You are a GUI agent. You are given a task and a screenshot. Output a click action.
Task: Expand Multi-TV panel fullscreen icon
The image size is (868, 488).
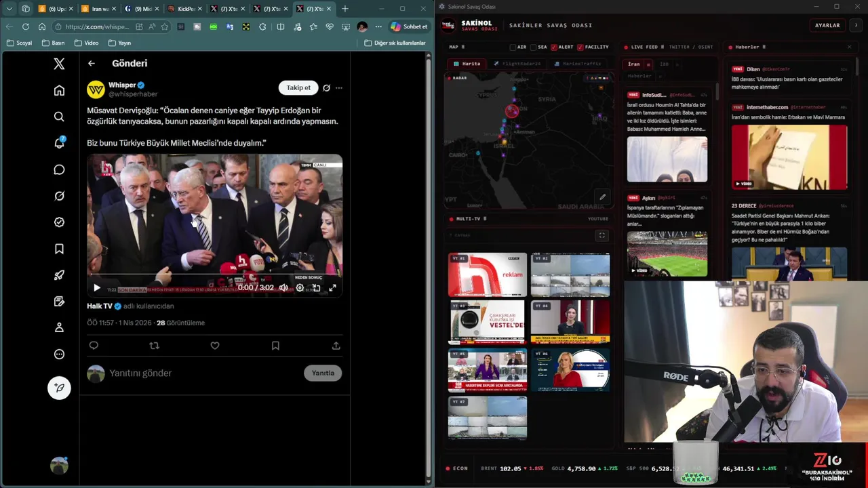601,235
